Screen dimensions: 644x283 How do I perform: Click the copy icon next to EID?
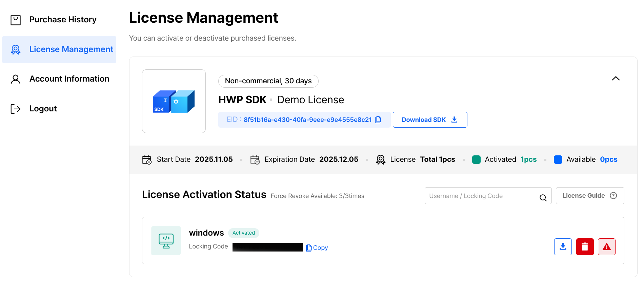pos(378,119)
